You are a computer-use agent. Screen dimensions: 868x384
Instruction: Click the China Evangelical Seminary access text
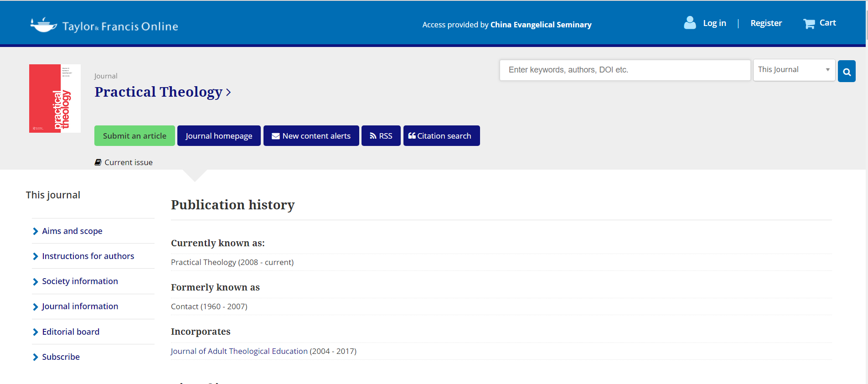tap(541, 25)
